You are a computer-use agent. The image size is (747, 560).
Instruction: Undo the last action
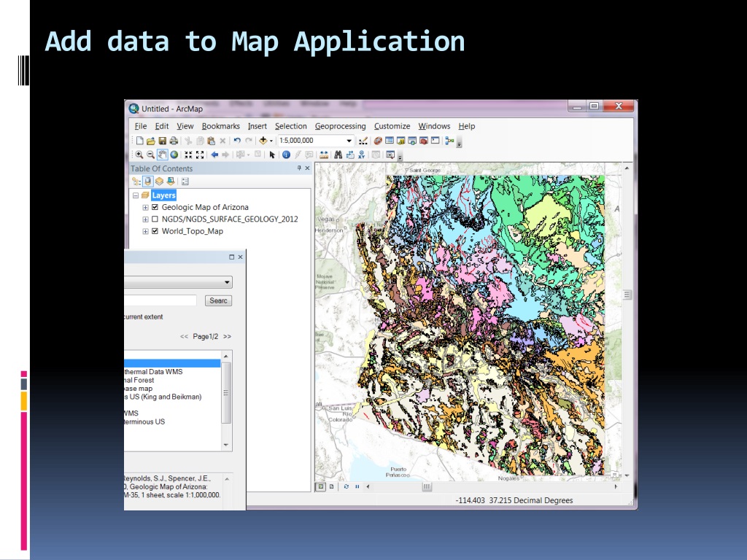pos(237,141)
